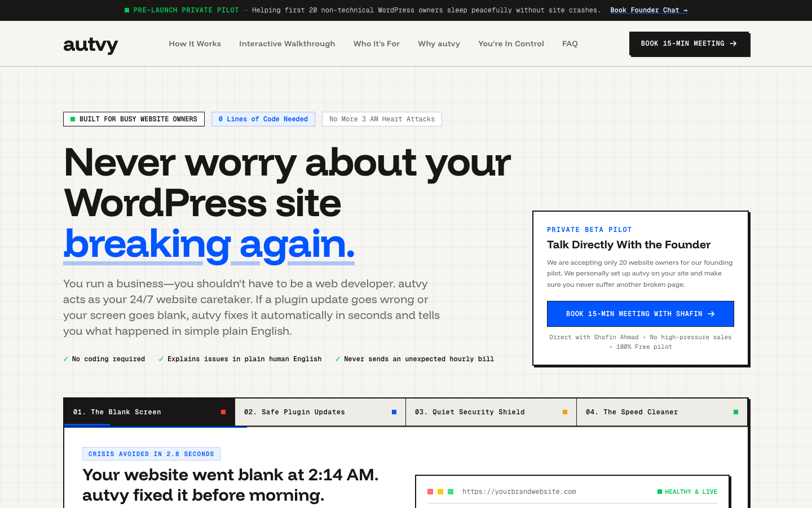Click Talk Directly With the Founder heading
The image size is (812, 508).
pos(629,244)
